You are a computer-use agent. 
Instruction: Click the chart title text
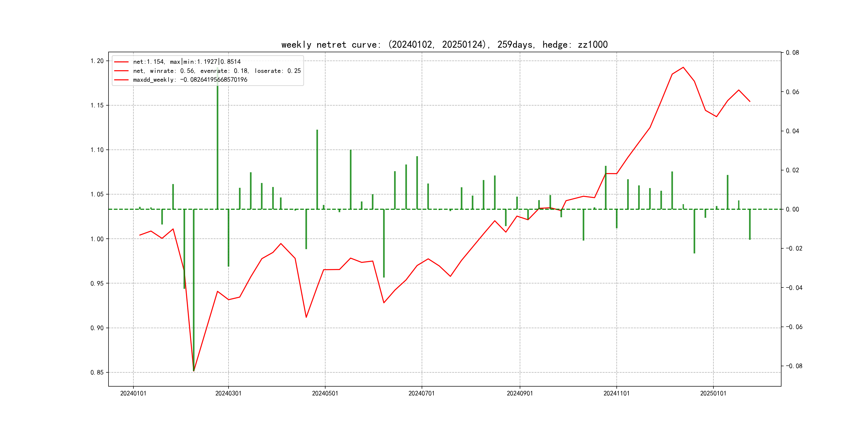444,44
